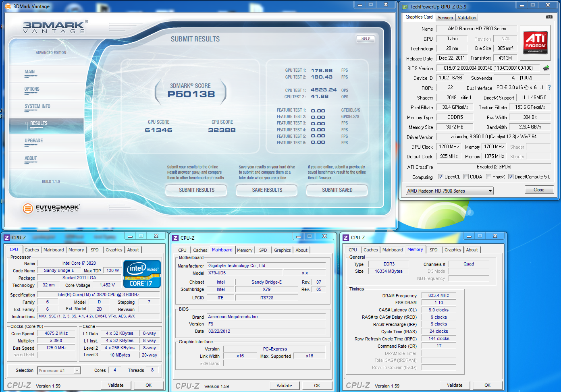This screenshot has height=392, width=561.
Task: Click the CAS# Latency 9.0 clocks value
Action: click(x=438, y=310)
